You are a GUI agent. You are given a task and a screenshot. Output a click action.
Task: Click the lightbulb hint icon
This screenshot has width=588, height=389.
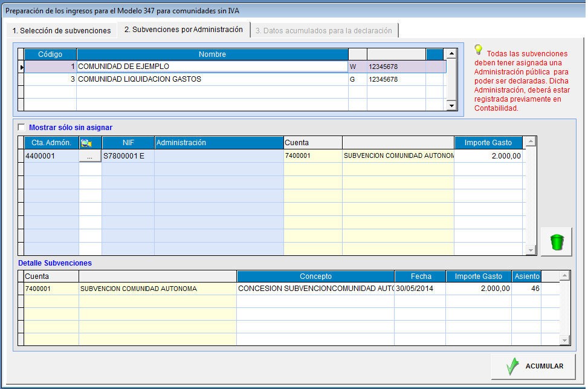[479, 50]
